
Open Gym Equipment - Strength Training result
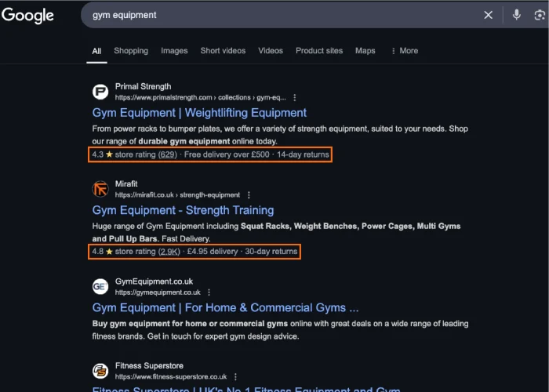(x=183, y=210)
